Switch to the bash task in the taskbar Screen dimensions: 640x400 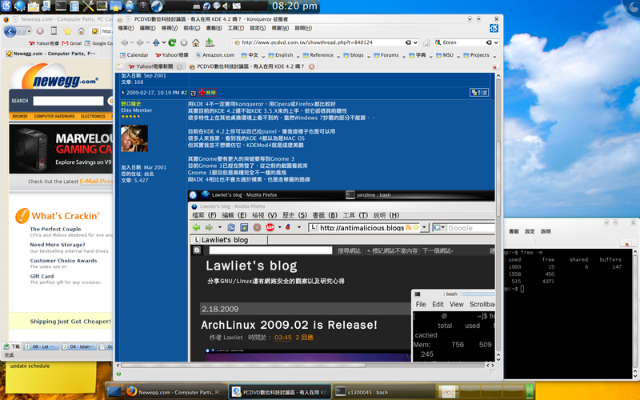click(x=384, y=392)
